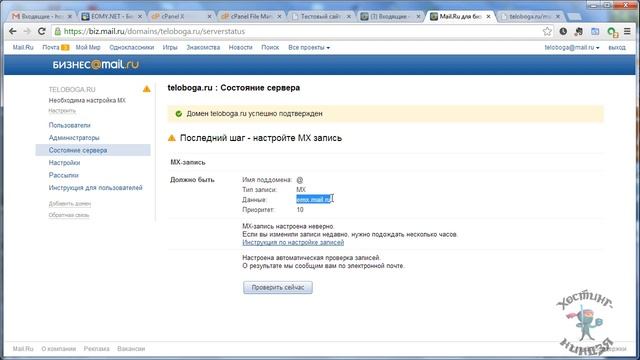Click the Добавить домен link

69,203
